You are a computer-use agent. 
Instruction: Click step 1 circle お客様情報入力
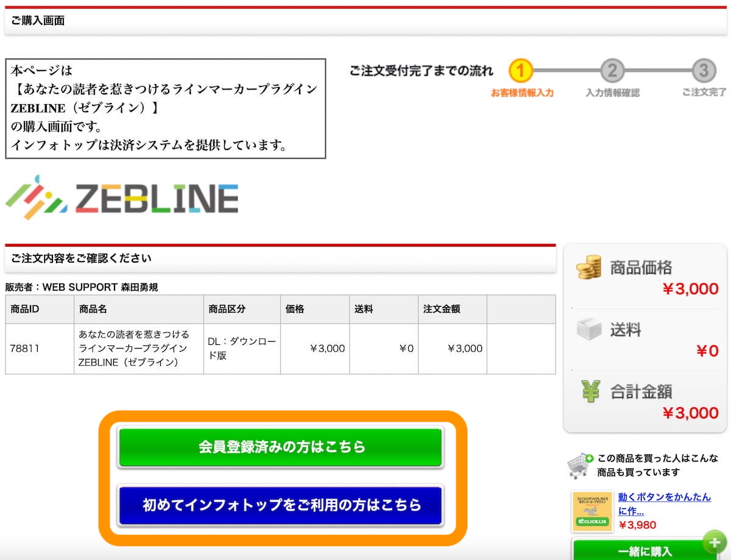tap(521, 71)
